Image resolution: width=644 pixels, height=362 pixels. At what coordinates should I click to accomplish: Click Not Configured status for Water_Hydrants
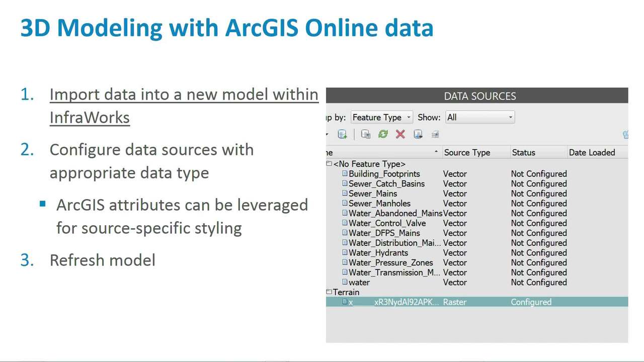(x=539, y=253)
